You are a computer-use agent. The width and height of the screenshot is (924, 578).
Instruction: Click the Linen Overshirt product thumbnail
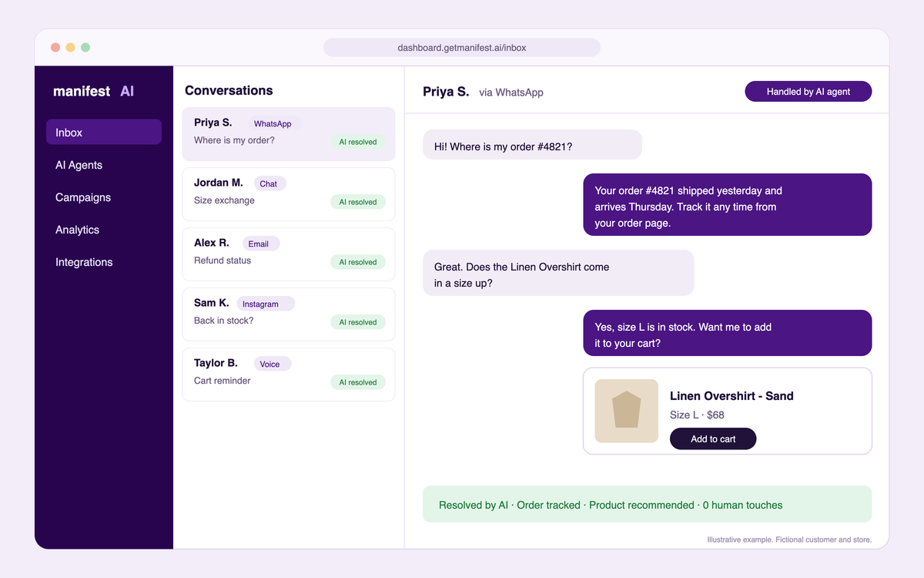click(x=626, y=411)
